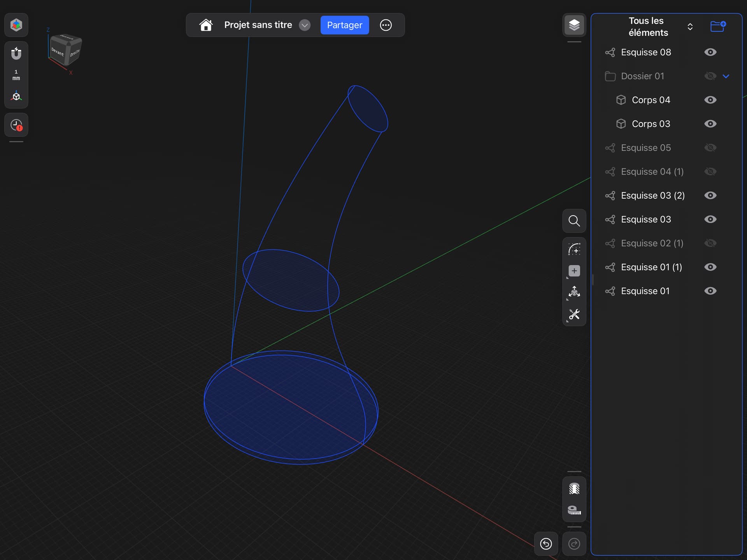Image resolution: width=747 pixels, height=560 pixels.
Task: Hide Esquisse 08 using eye icon
Action: pyautogui.click(x=710, y=52)
